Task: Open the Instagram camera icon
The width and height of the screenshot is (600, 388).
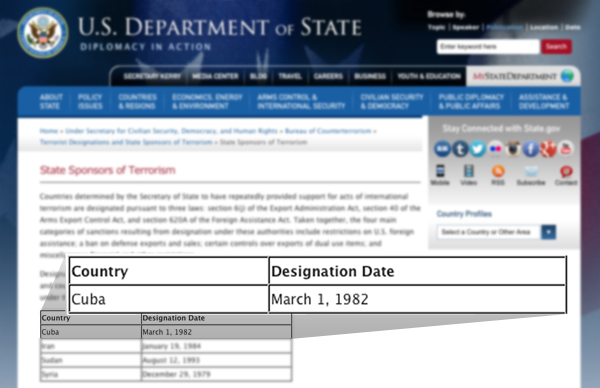Action: [513, 148]
